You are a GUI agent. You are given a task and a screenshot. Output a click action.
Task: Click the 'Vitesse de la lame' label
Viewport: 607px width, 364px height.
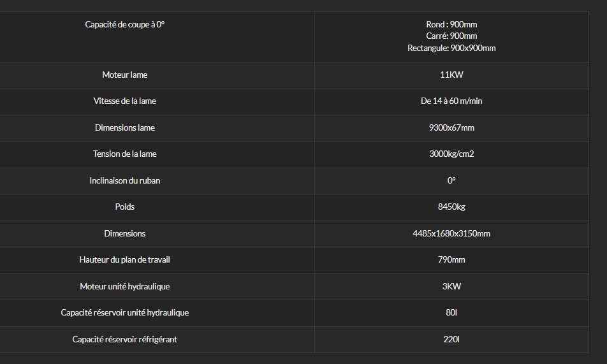pos(125,101)
